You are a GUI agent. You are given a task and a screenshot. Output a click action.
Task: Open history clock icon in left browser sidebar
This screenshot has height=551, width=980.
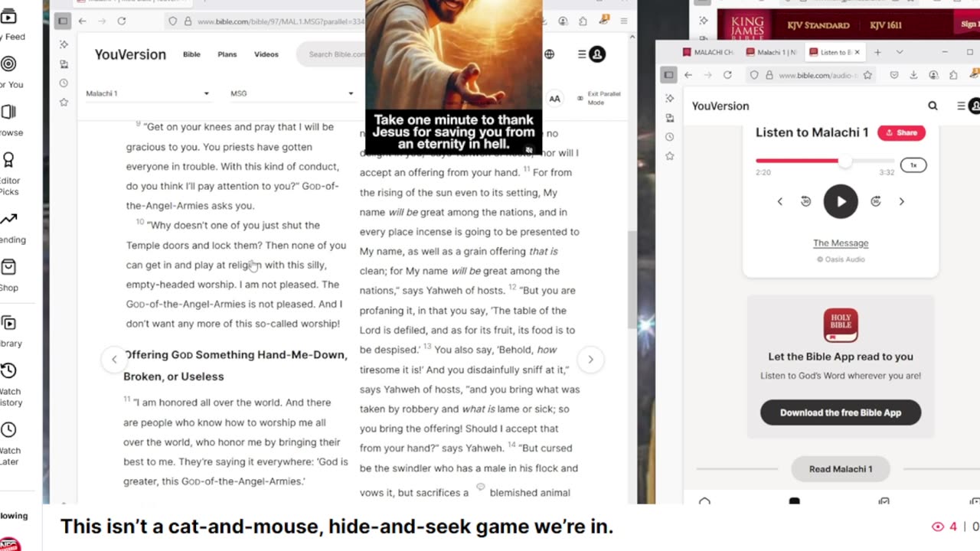(x=64, y=83)
